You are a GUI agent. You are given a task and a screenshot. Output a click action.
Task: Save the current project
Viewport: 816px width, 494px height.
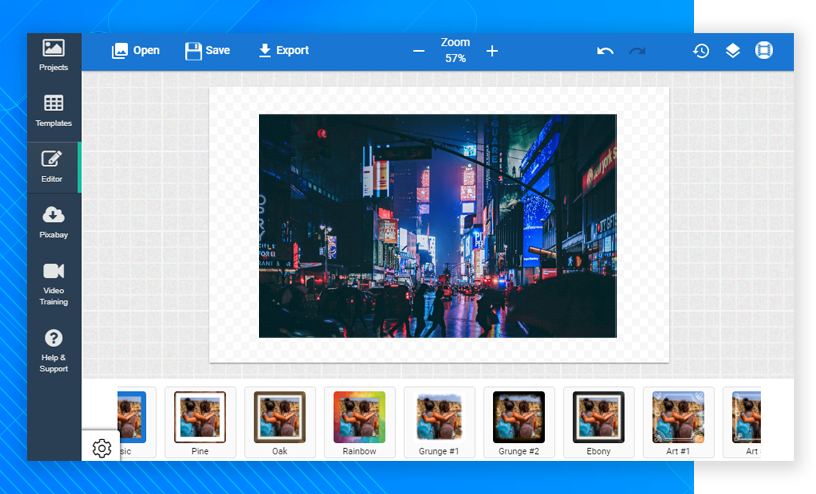coord(207,50)
